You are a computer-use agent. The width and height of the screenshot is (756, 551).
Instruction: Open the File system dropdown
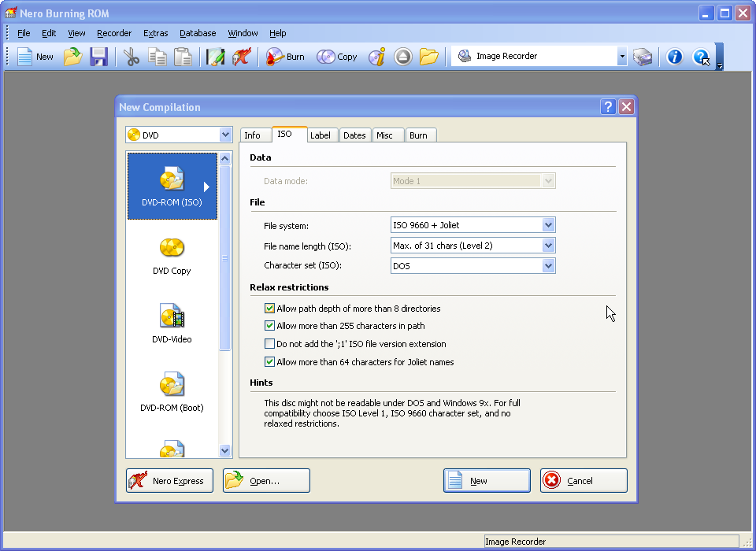548,225
